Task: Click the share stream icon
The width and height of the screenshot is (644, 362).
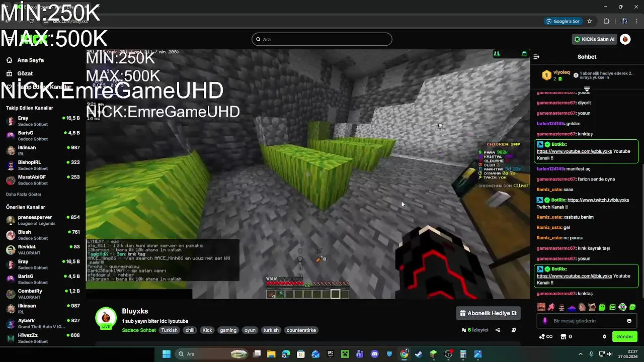Action: pos(498,330)
